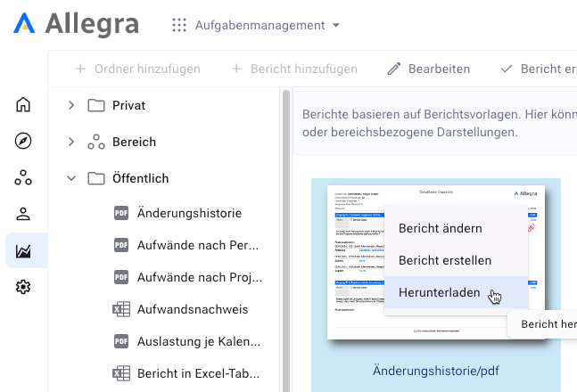The image size is (577, 392).
Task: Click the Aufwandsnachweis Excel file icon
Action: click(x=121, y=309)
